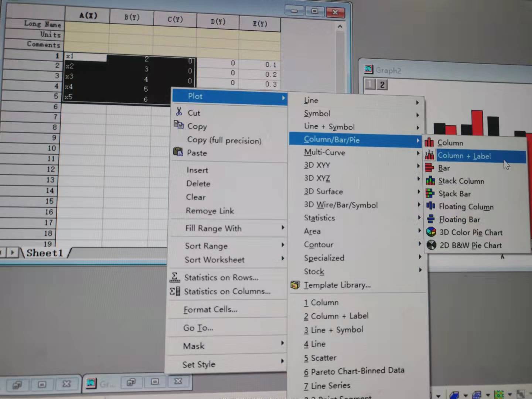Select the Statistics on Rows sigma icon
This screenshot has height=399, width=532.
point(175,277)
